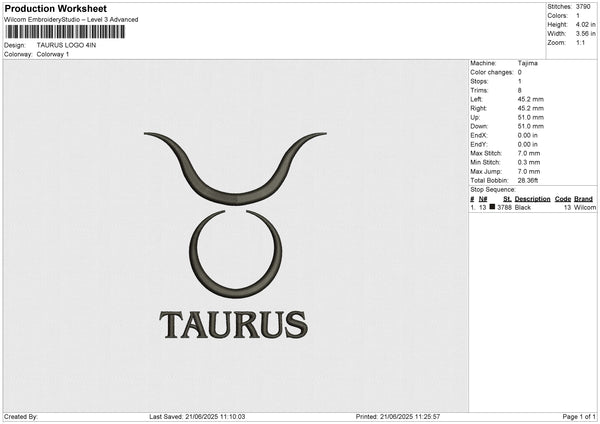Click the 'Description' column header
Viewport: 600px width, 424px height.
point(532,199)
